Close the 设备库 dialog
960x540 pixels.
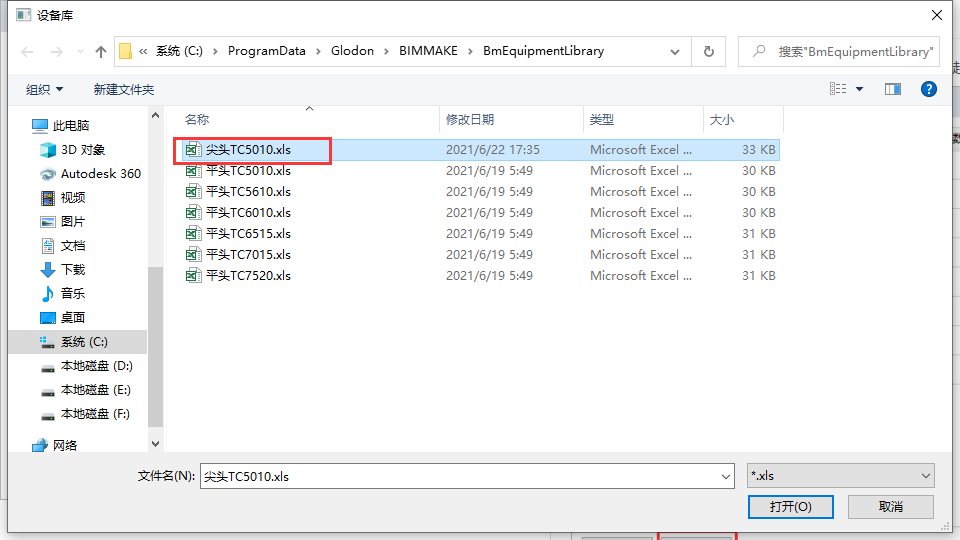[937, 15]
